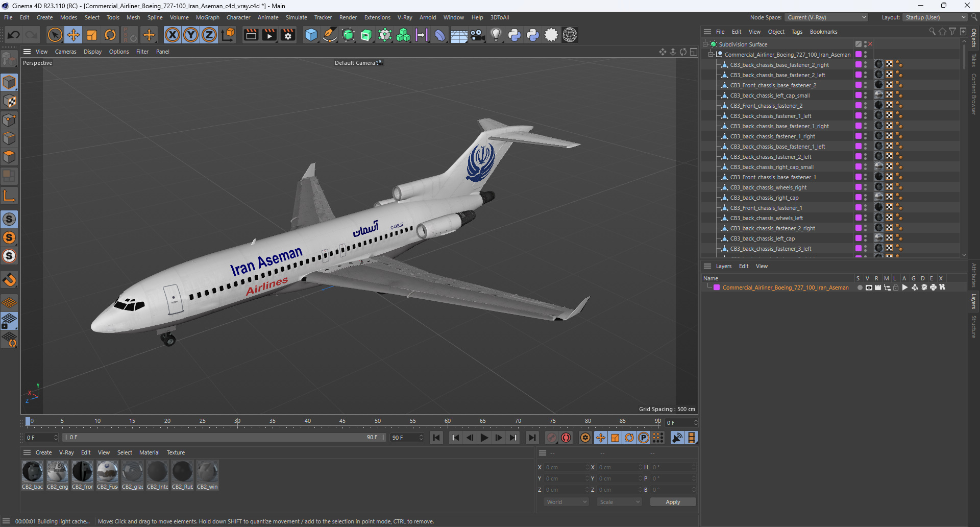The height and width of the screenshot is (527, 980).
Task: Click the Apply button
Action: point(673,502)
